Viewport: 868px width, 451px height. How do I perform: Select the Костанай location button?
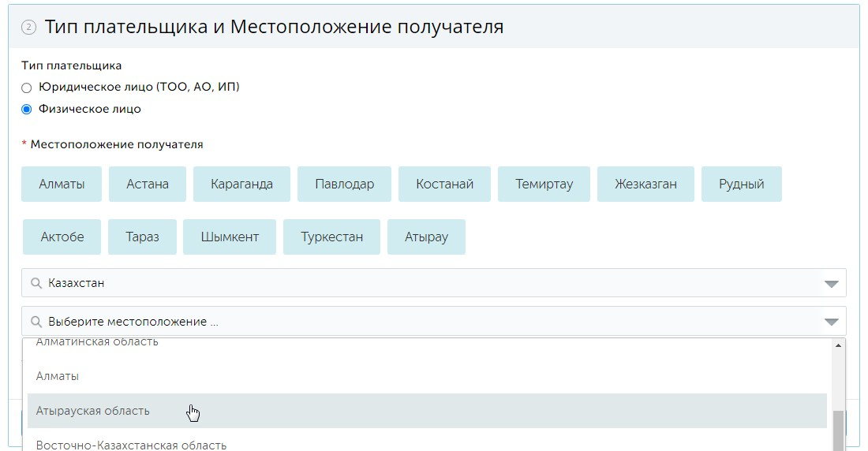tap(444, 184)
